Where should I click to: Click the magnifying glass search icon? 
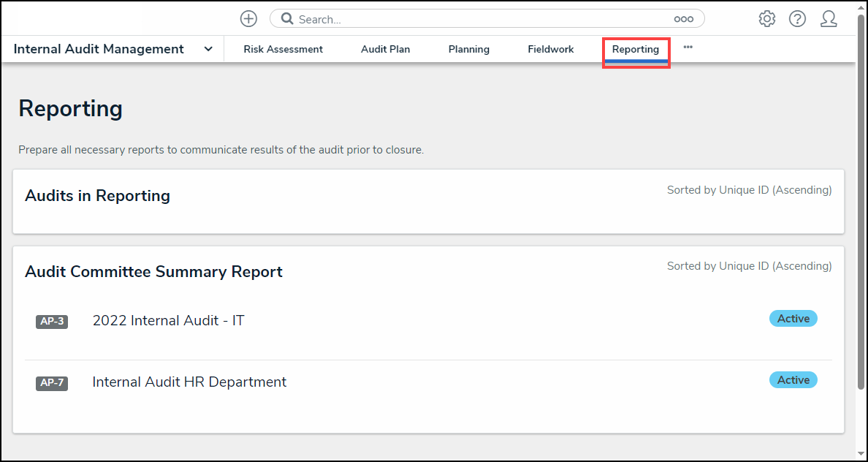pyautogui.click(x=287, y=19)
